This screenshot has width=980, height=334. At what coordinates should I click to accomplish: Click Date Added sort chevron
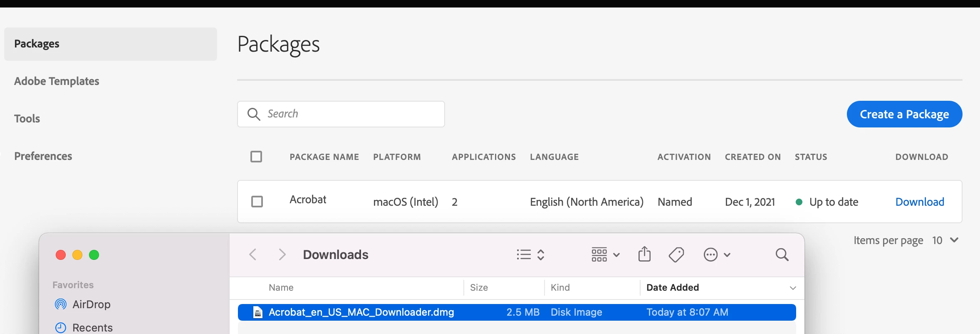793,288
